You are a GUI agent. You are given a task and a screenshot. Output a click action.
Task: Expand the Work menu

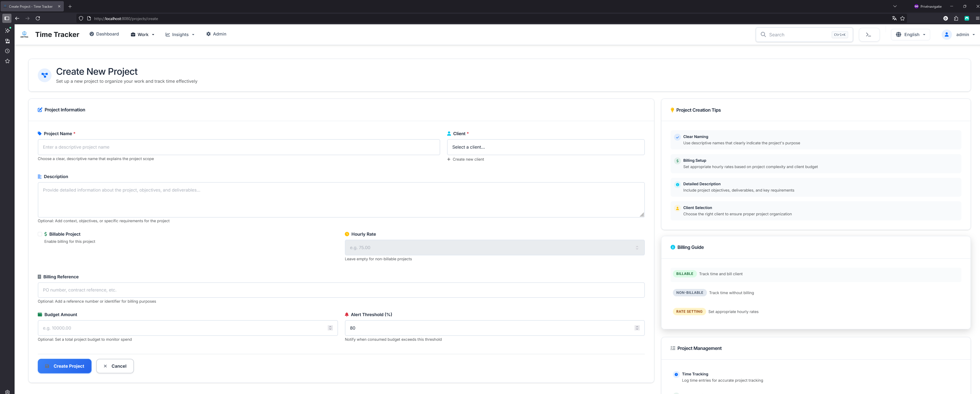click(x=143, y=35)
